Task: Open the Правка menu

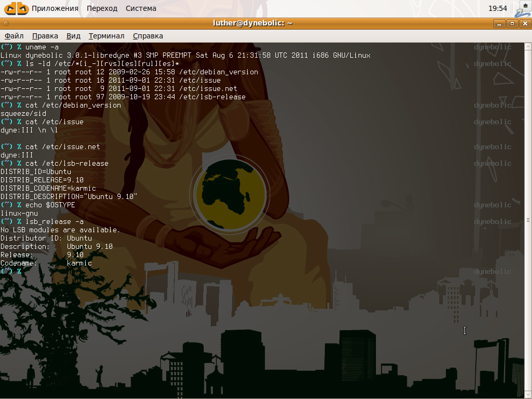Action: (45, 36)
